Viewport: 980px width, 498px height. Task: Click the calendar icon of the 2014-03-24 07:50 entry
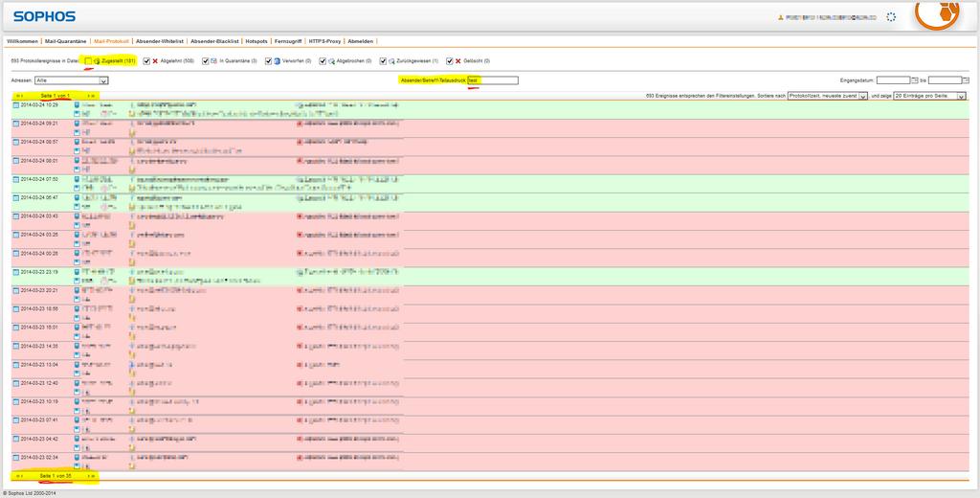[16, 179]
